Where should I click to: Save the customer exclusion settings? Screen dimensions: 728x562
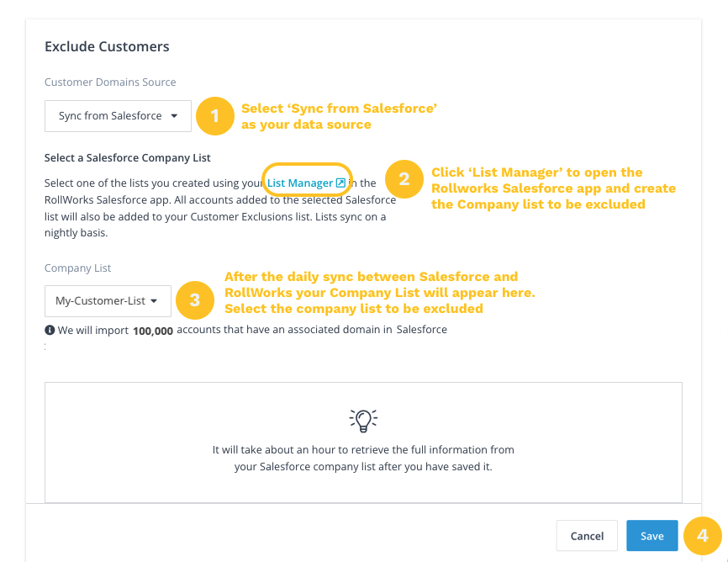(x=652, y=536)
